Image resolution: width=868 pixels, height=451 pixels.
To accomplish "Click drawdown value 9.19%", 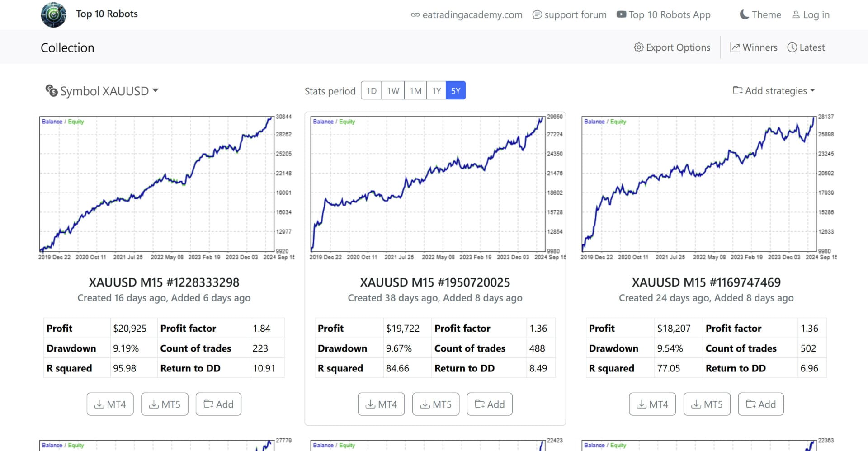I will 126,348.
